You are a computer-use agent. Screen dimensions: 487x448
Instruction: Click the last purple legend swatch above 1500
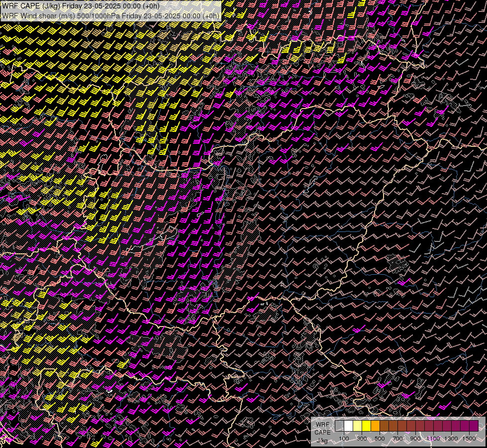474,426
